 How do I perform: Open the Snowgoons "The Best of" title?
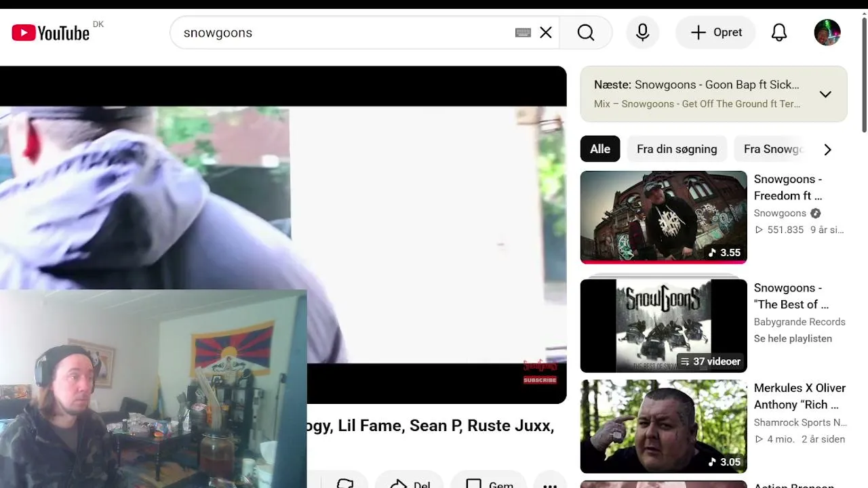tap(791, 296)
